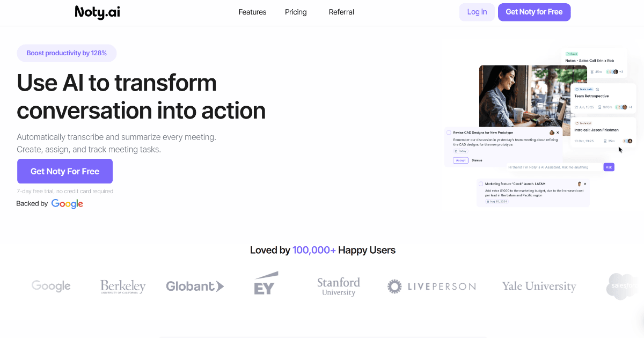Check the Marketing feature Clock task checkbox
644x338 pixels.
[x=481, y=183]
